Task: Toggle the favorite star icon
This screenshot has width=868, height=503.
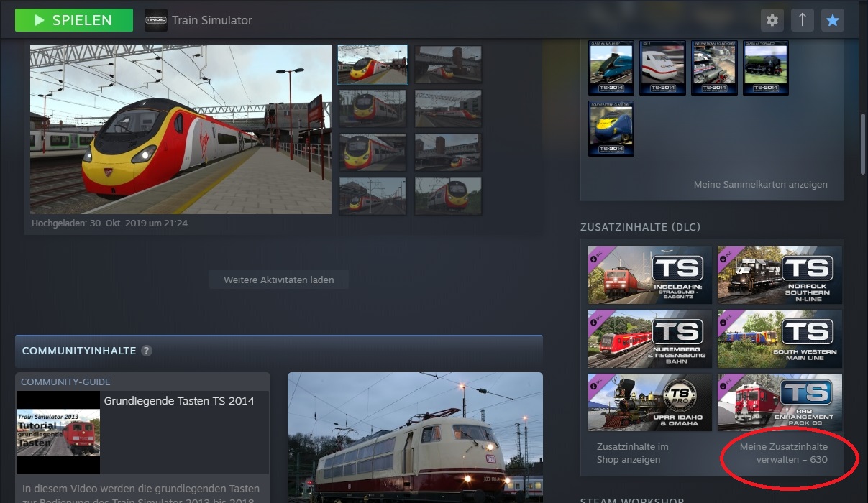Action: coord(833,20)
